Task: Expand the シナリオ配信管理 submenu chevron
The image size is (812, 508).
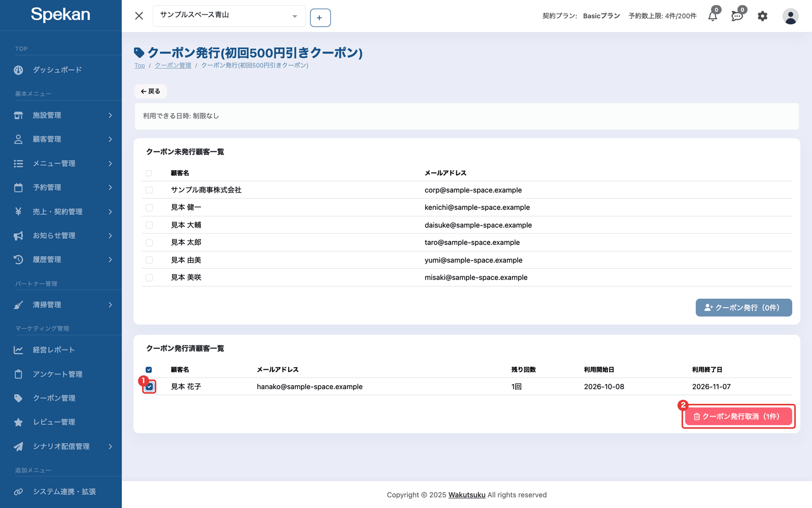Action: tap(110, 447)
